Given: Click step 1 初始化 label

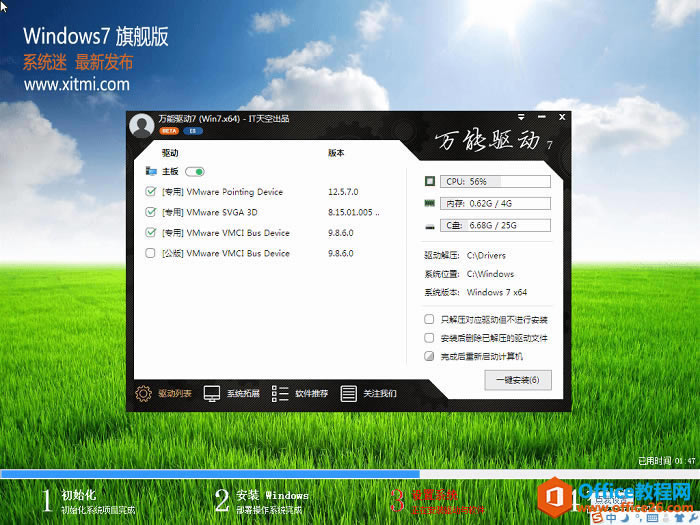Looking at the screenshot, I should [79, 495].
